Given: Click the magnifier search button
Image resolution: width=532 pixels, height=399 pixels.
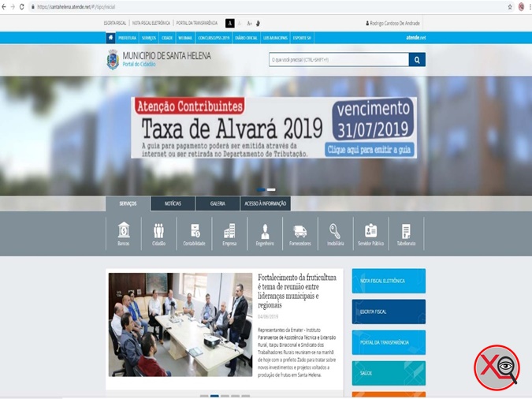Looking at the screenshot, I should pyautogui.click(x=417, y=60).
